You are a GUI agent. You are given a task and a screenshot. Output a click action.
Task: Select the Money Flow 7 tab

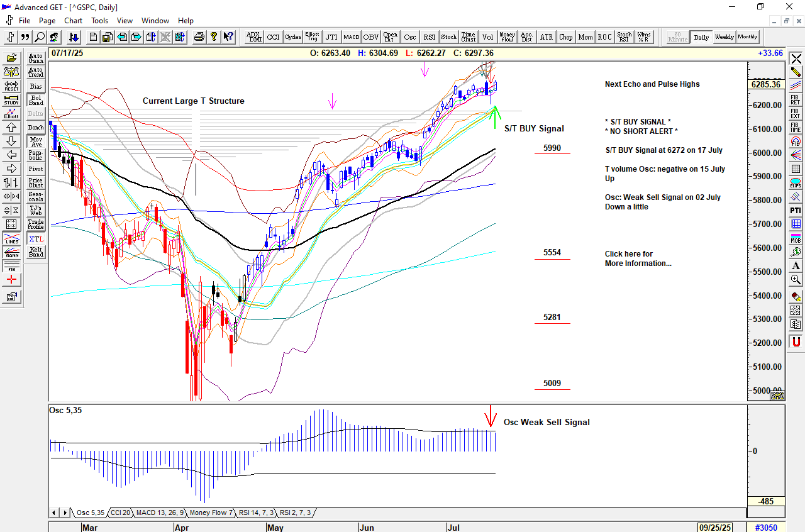point(211,513)
